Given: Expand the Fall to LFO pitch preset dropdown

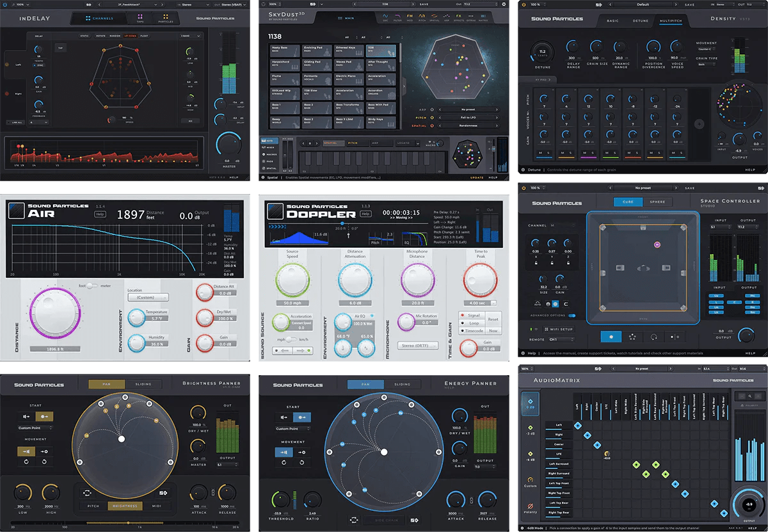Looking at the screenshot, I should 467,118.
